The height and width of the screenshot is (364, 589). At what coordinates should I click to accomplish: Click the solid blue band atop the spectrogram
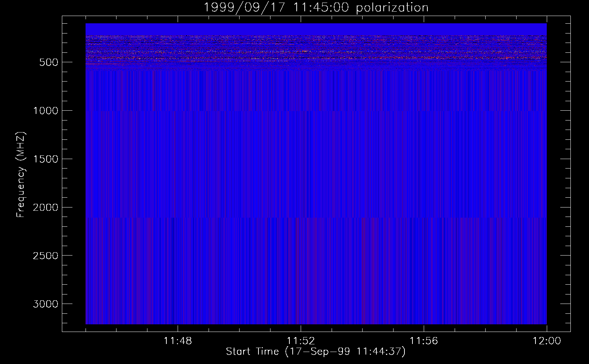[316, 29]
